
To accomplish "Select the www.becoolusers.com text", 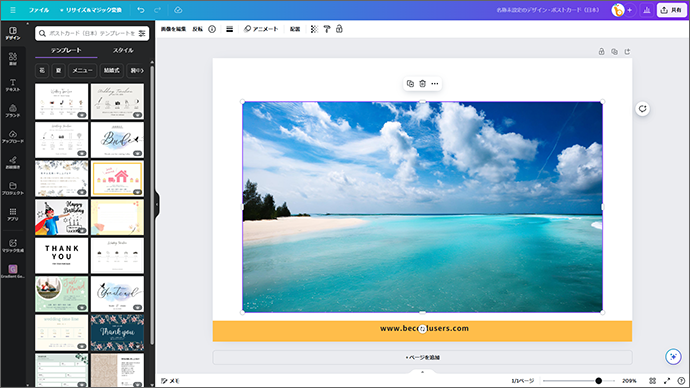I will (424, 328).
